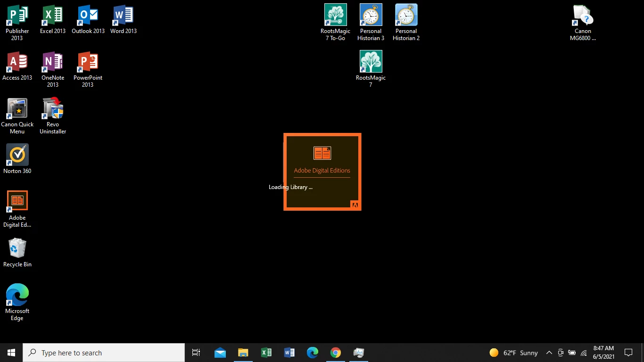Open Publisher 2013 desktop shortcut
The width and height of the screenshot is (644, 362).
pyautogui.click(x=17, y=22)
